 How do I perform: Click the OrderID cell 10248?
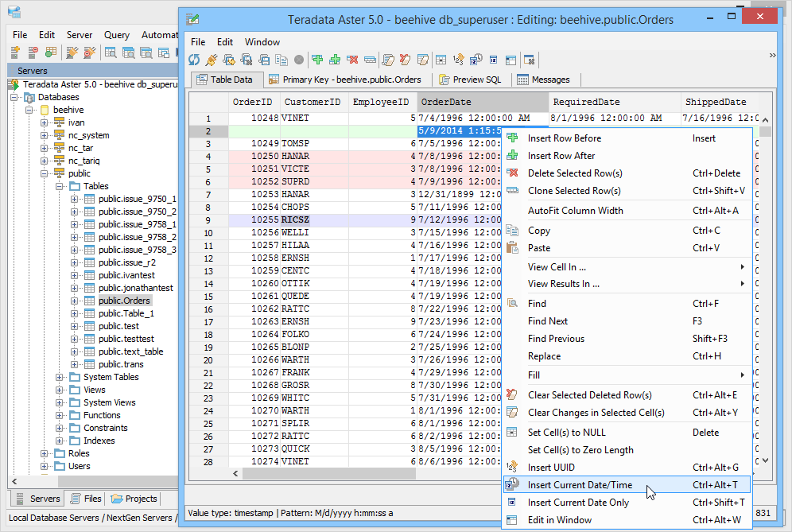(254, 118)
